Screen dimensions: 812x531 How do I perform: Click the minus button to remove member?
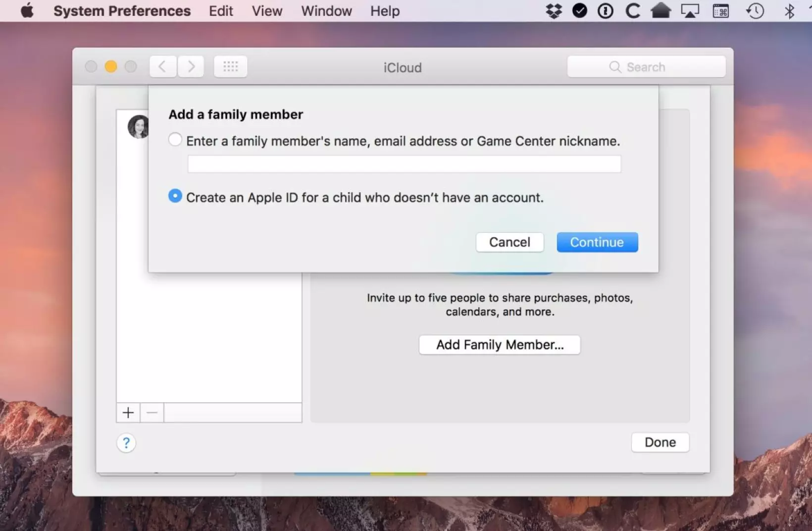pos(152,413)
